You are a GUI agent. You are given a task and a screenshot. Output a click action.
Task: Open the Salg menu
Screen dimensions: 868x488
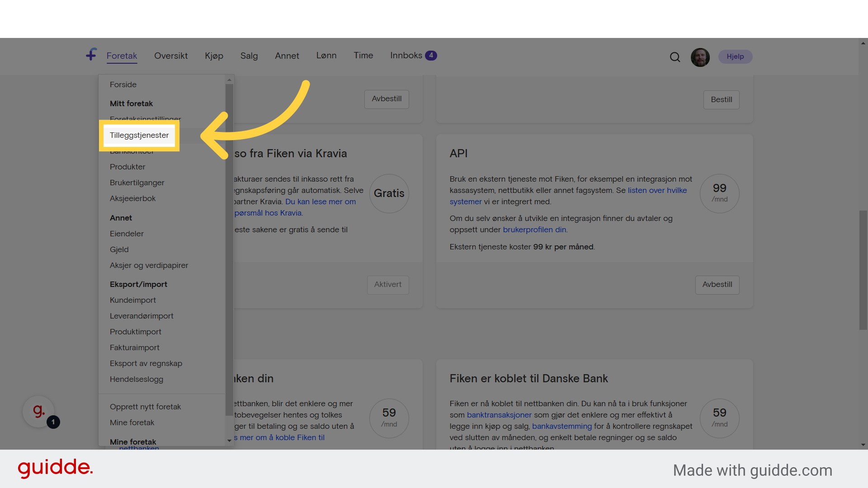[249, 56]
